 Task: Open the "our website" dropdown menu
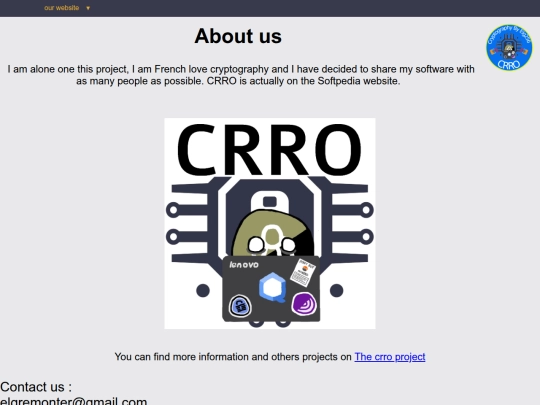[x=62, y=8]
